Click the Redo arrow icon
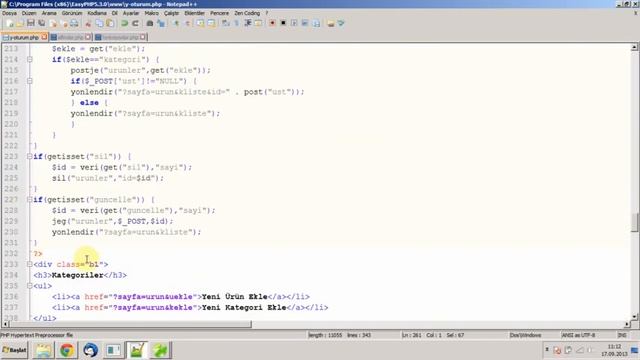This screenshot has height=360, width=640. coord(135,23)
